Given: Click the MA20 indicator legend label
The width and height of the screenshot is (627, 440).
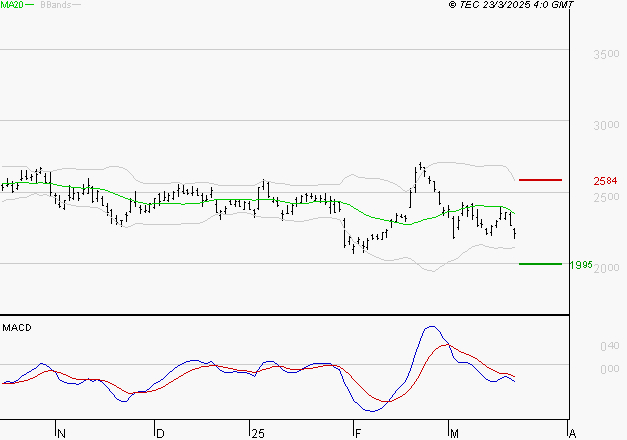Looking at the screenshot, I should point(12,5).
